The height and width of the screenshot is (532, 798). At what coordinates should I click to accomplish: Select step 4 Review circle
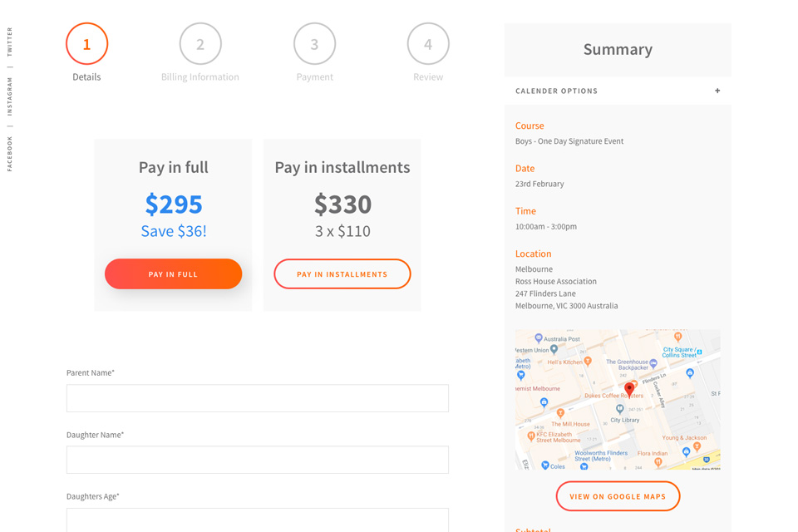coord(428,44)
